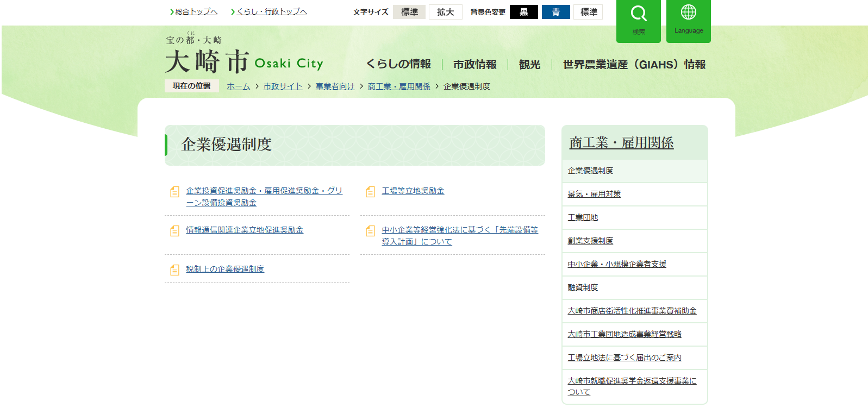This screenshot has width=868, height=420.
Task: Click document icon beside 情報通信関連企業立地促進奨励金
Action: click(x=174, y=231)
